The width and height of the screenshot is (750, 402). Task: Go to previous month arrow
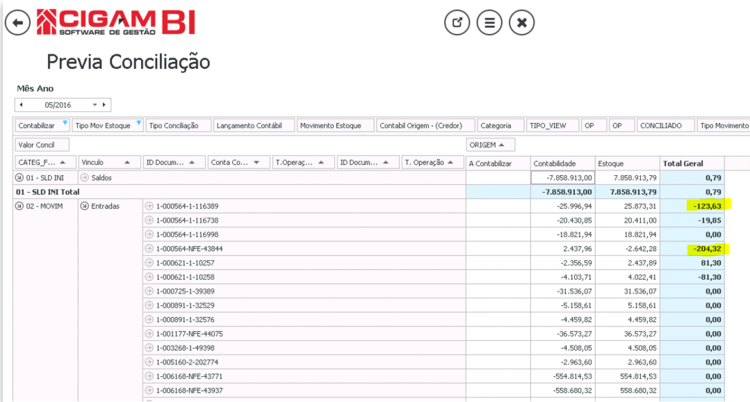pyautogui.click(x=21, y=105)
